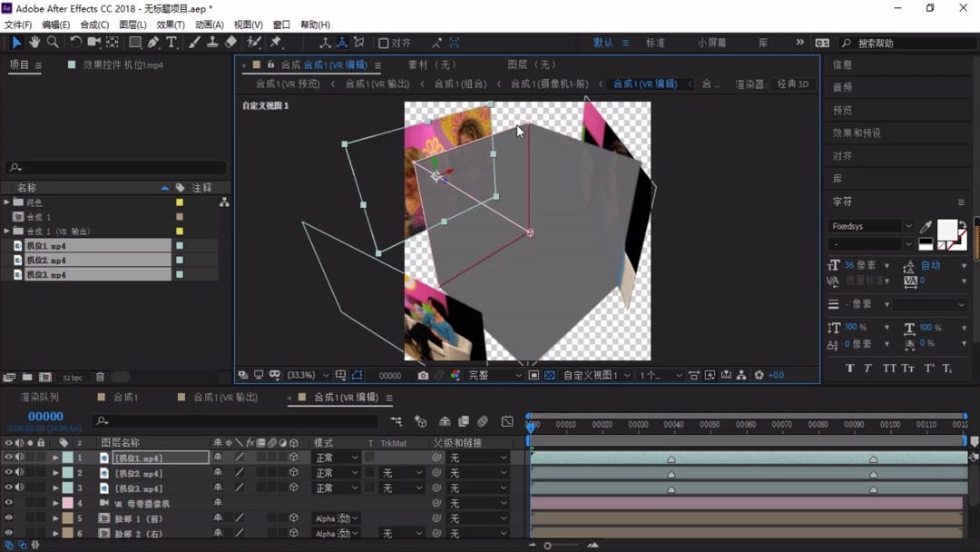The width and height of the screenshot is (980, 552).
Task: Open the blend mode dropdown for 机位1.mp4
Action: [x=336, y=458]
